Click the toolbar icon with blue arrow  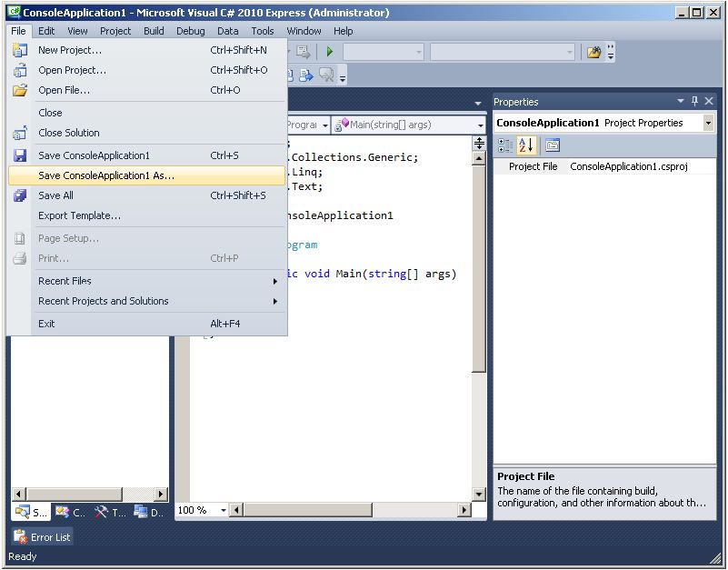(306, 75)
